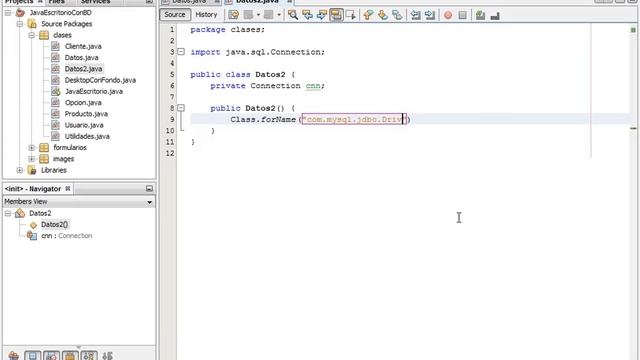
Task: Minimize the Navigator panel
Action: click(x=149, y=189)
